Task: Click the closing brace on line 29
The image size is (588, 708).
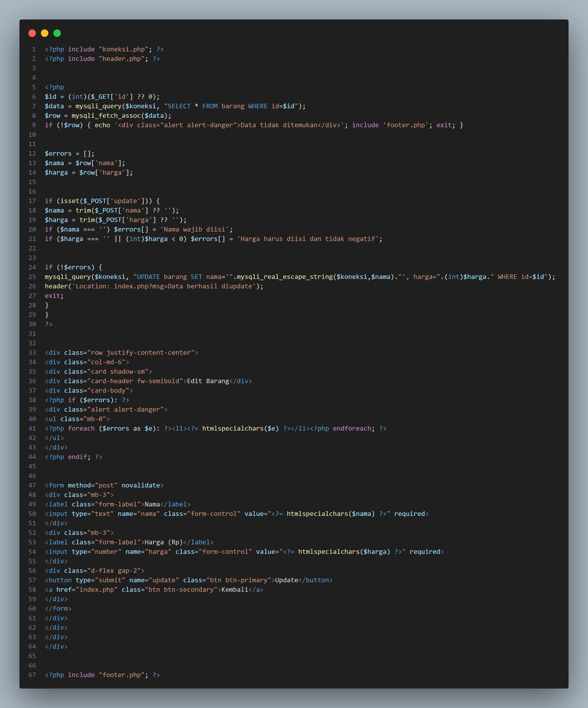Action: tap(46, 315)
